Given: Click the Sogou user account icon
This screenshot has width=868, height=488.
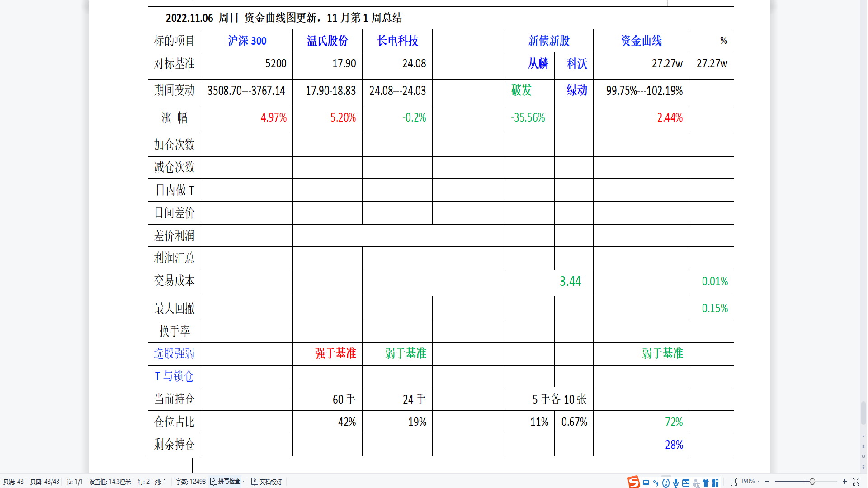Looking at the screenshot, I should click(696, 483).
